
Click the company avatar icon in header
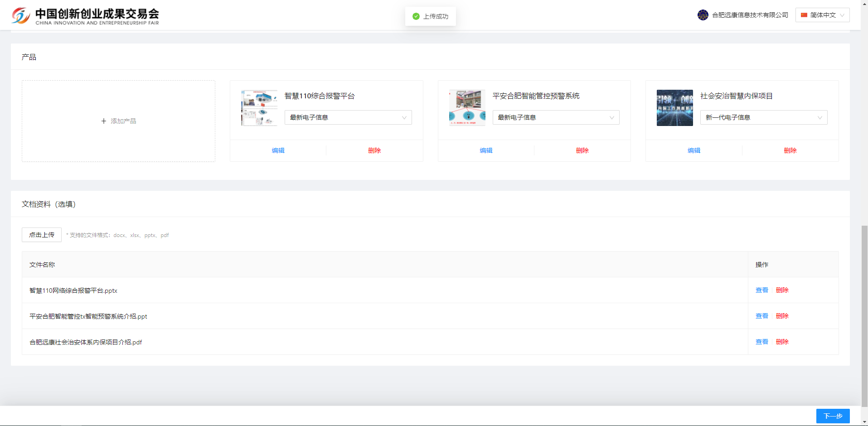[x=703, y=15]
